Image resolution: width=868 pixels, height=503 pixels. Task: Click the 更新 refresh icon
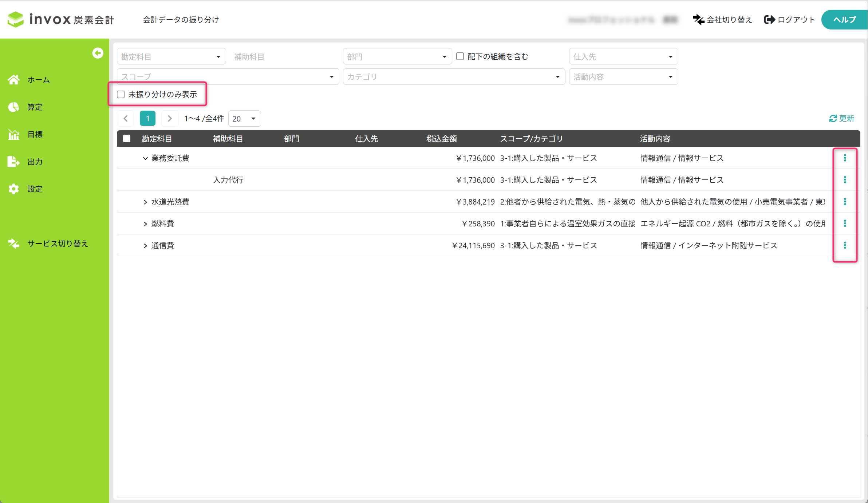click(x=833, y=119)
